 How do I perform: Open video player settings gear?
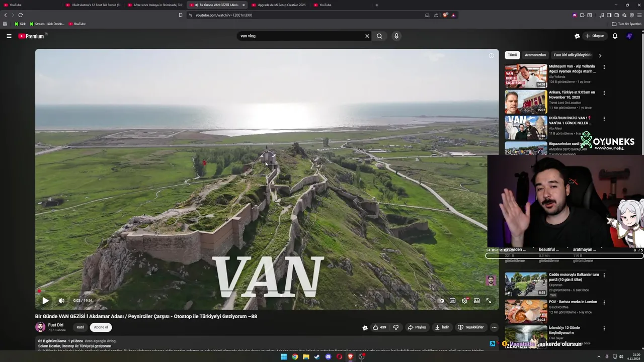465,301
